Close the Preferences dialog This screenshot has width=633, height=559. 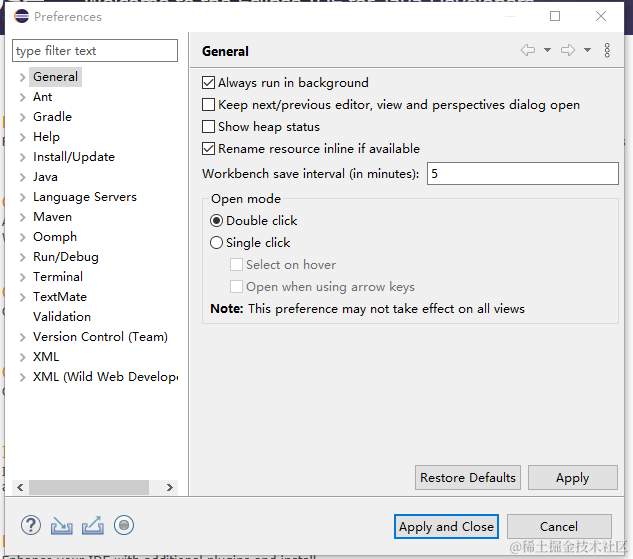click(x=601, y=16)
